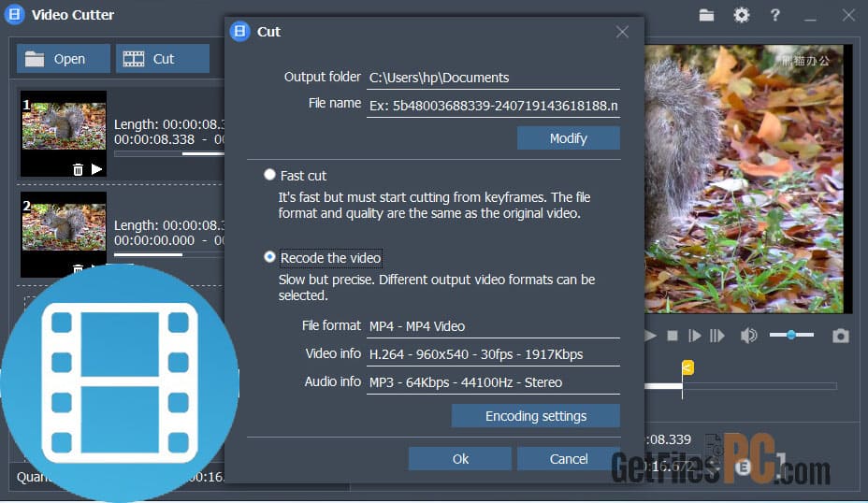868x503 pixels.
Task: Click the Cut dialog title icon
Action: [239, 32]
